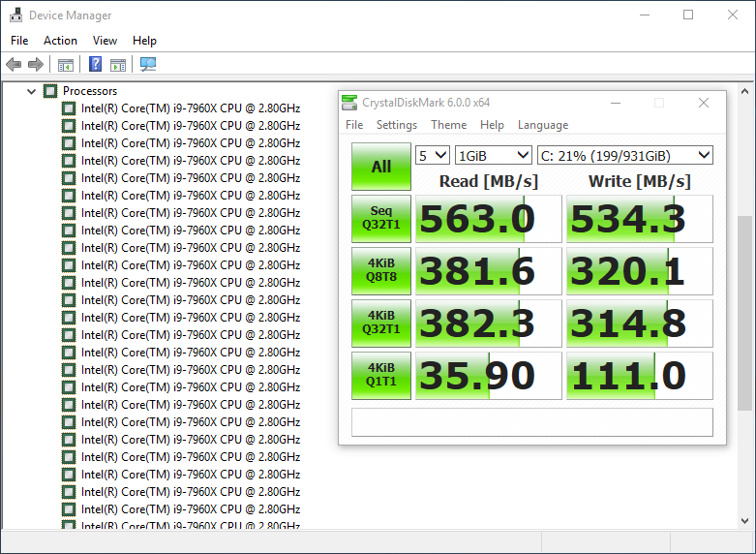Click the Processors category icon
Image resolution: width=756 pixels, height=554 pixels.
50,91
